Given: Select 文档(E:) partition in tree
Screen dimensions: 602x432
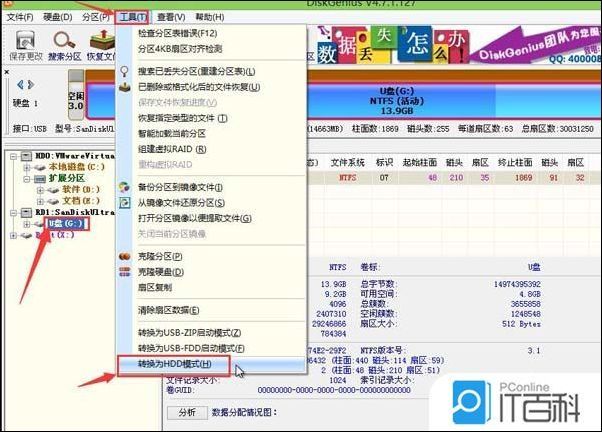Looking at the screenshot, I should pyautogui.click(x=81, y=201).
